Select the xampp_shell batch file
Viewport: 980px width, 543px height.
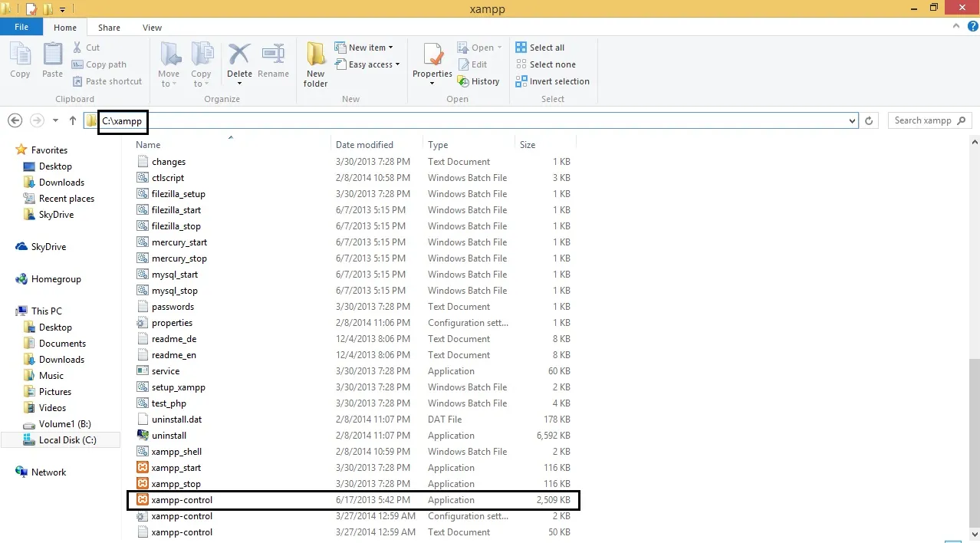point(354,452)
